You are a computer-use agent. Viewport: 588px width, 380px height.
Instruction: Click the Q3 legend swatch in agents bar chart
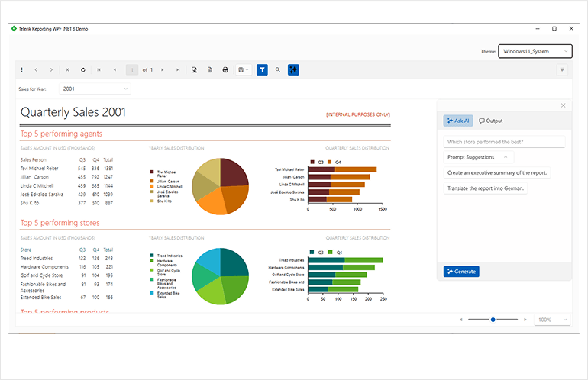pyautogui.click(x=312, y=162)
